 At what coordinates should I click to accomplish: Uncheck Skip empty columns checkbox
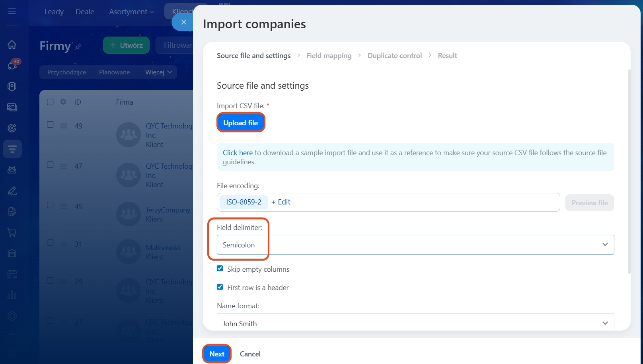point(220,269)
